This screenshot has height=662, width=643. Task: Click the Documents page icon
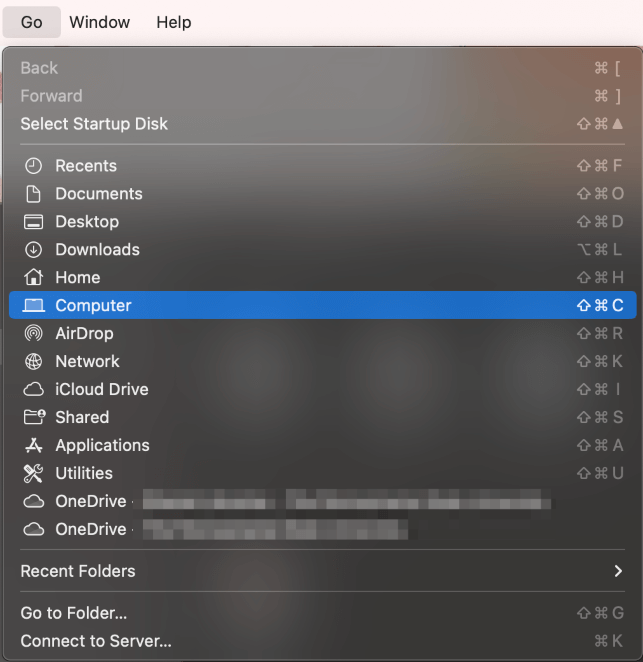tap(33, 194)
